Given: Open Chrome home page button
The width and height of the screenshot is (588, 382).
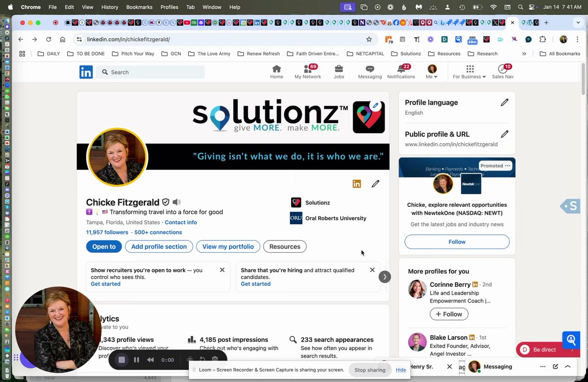Looking at the screenshot, I should 62,40.
